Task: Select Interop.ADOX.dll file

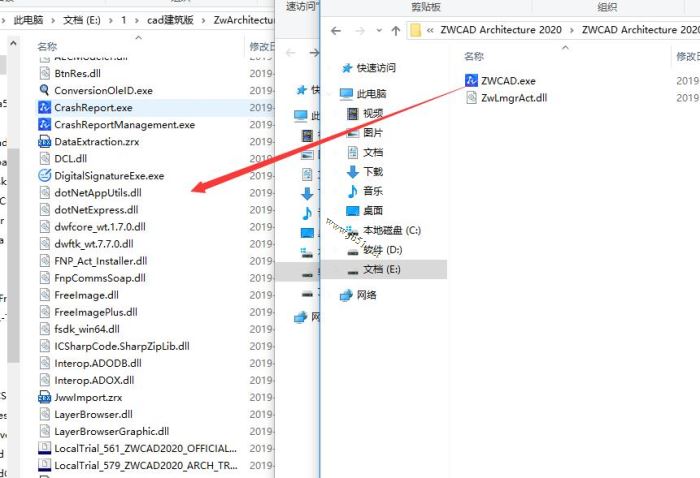Action: pos(94,380)
